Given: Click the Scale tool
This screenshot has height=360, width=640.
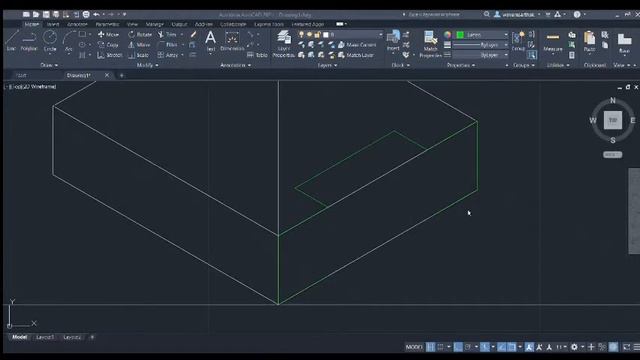Looking at the screenshot, I should click(x=139, y=55).
